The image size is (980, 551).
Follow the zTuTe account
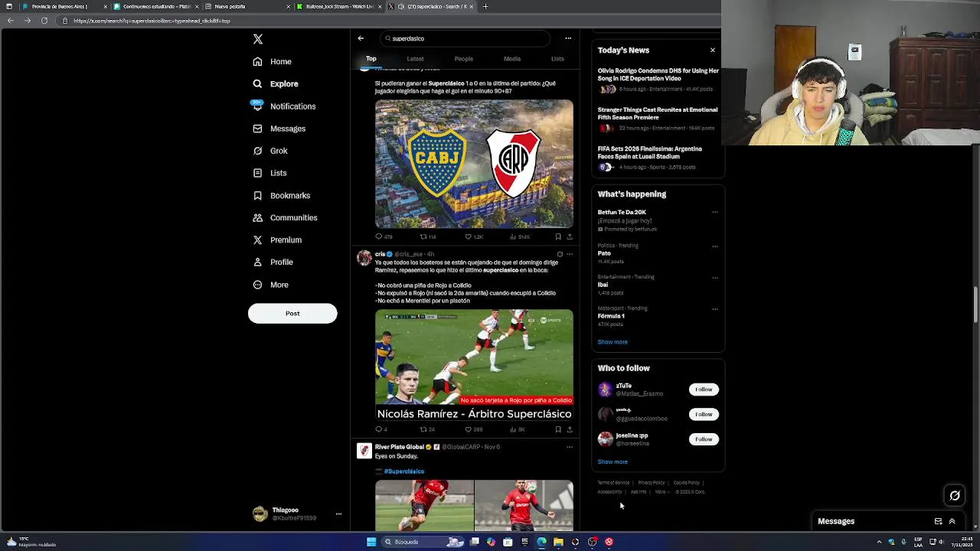[x=704, y=390]
